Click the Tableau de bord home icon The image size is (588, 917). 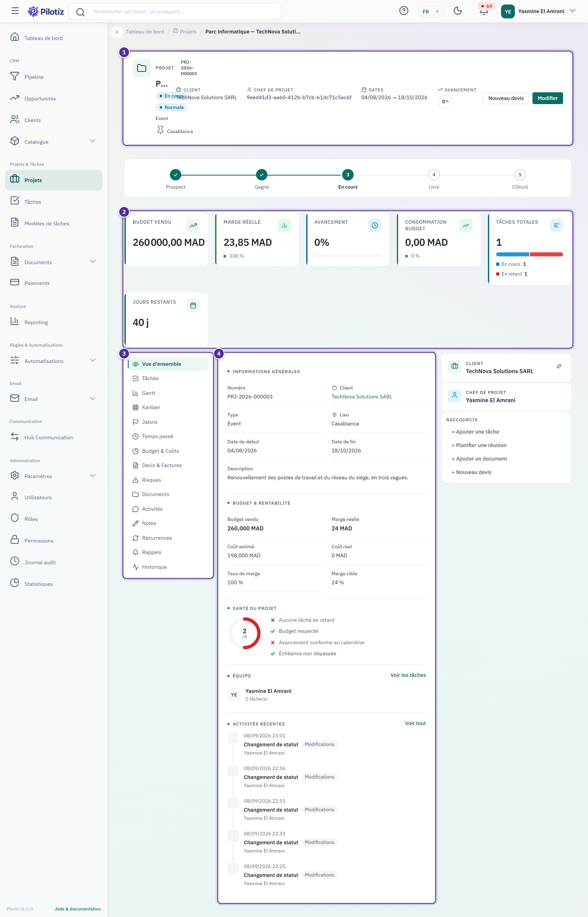click(x=14, y=37)
